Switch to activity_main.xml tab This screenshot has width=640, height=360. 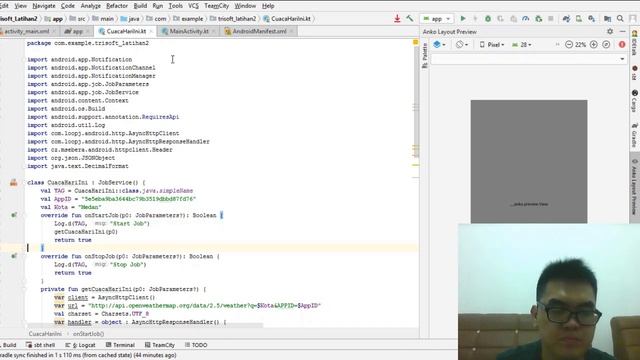tap(27, 31)
